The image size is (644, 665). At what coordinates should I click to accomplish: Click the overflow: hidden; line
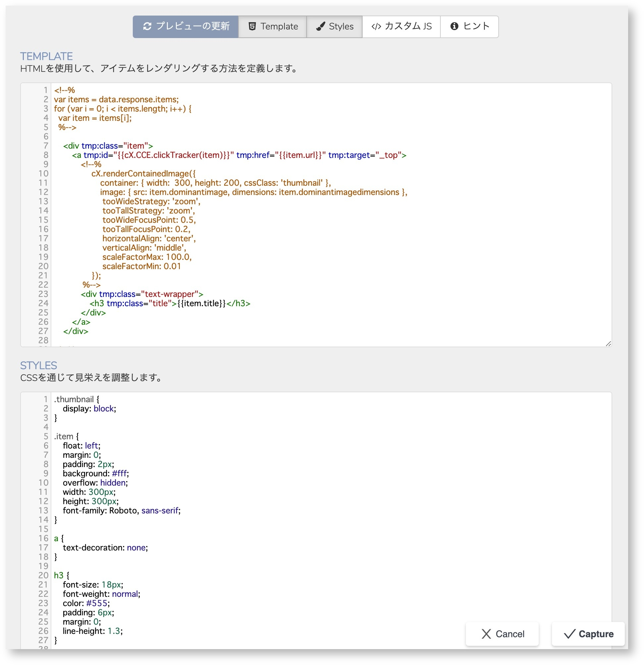(x=95, y=483)
